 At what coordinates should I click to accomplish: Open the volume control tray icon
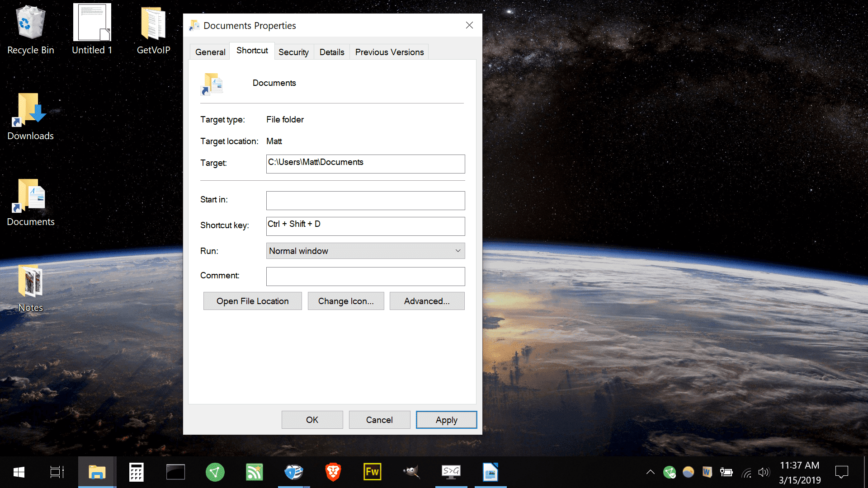tap(764, 472)
